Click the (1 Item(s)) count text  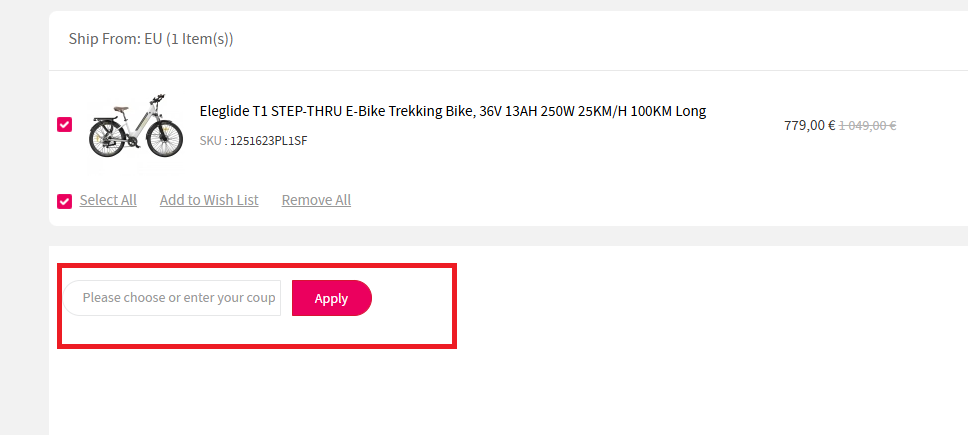(200, 39)
